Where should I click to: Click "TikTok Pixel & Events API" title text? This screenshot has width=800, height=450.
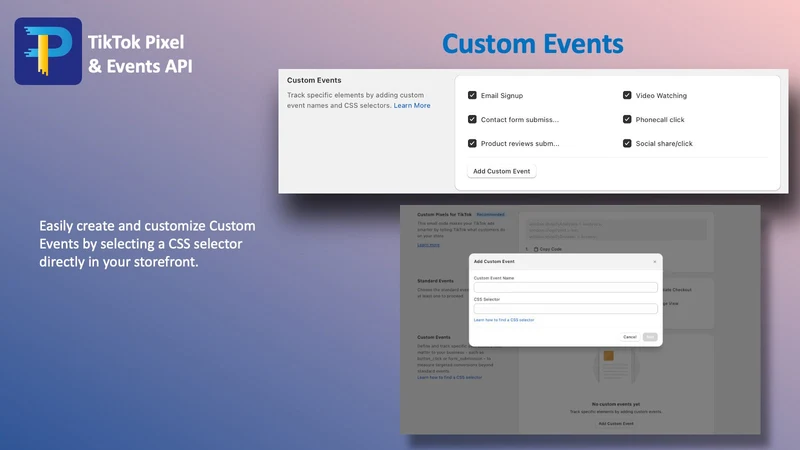point(140,54)
